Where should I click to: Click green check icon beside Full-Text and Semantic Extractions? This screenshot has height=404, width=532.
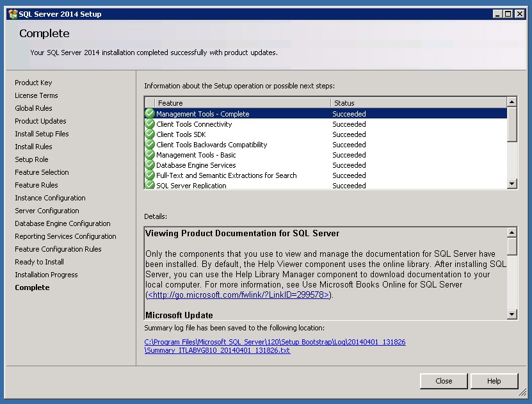click(x=150, y=175)
